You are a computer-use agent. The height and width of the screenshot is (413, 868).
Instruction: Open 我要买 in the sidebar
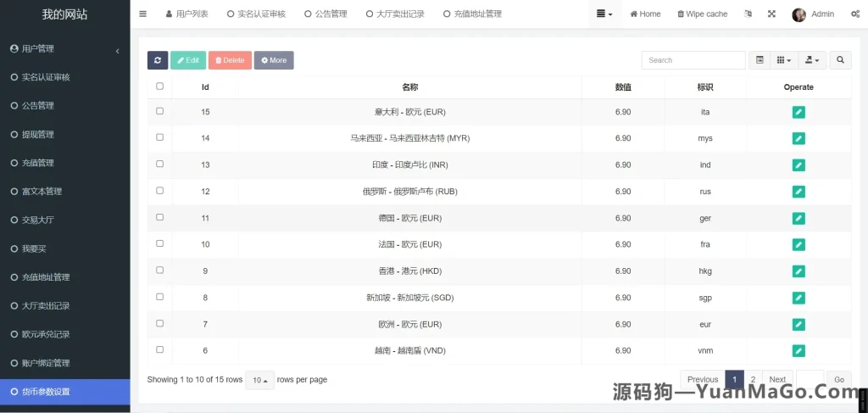click(65, 248)
